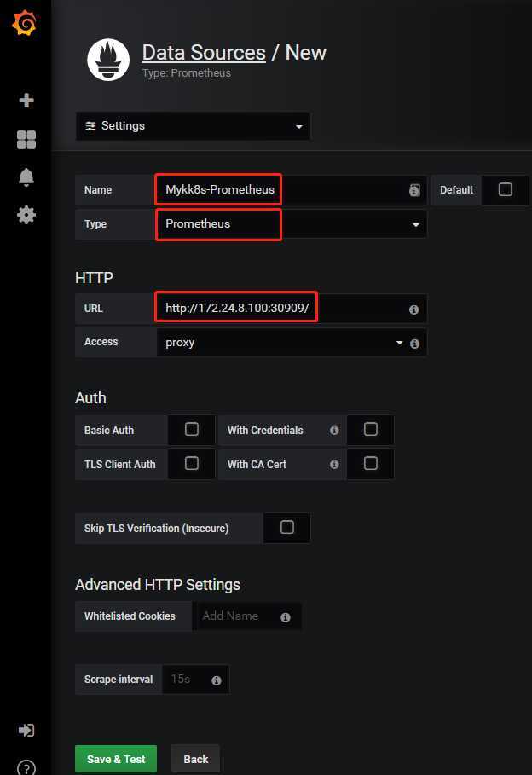
Task: Click the password manager icon in Name field
Action: (414, 190)
